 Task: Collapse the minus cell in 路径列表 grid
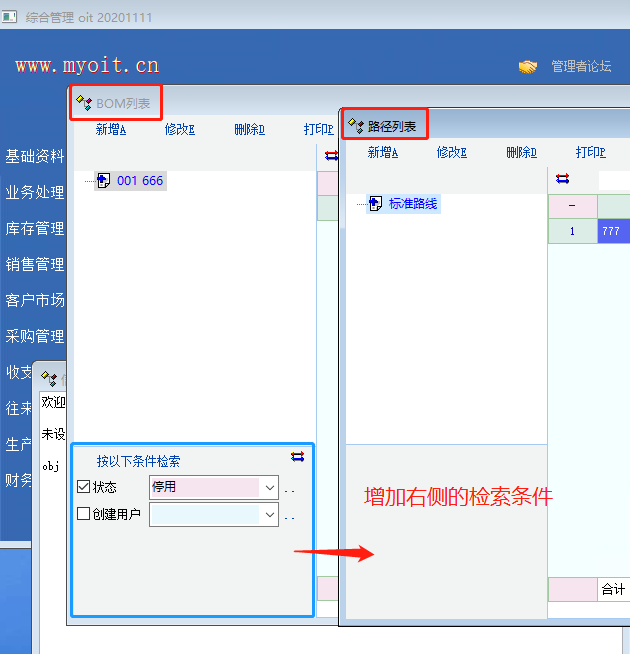(572, 205)
